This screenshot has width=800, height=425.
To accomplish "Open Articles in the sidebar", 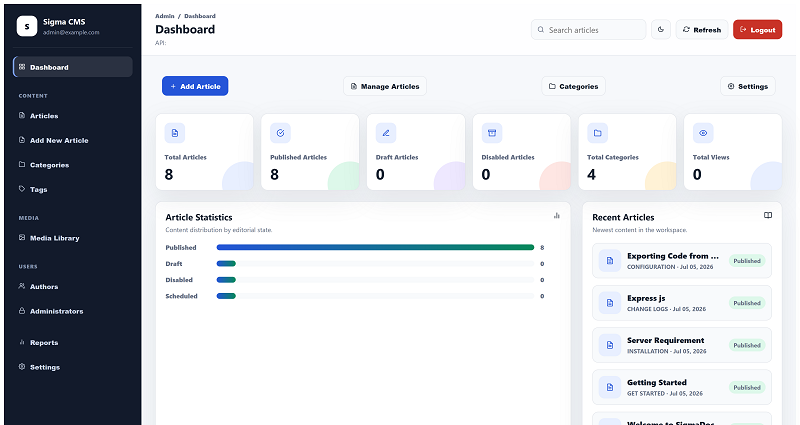I will [x=73, y=116].
